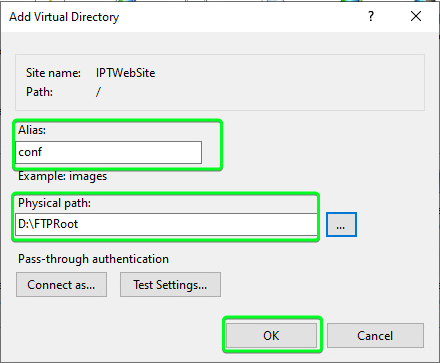440x363 pixels.
Task: Click the Test Settings... button
Action: pos(170,285)
